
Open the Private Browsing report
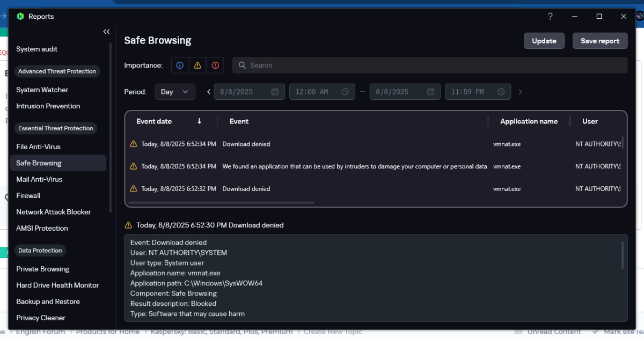click(x=43, y=269)
